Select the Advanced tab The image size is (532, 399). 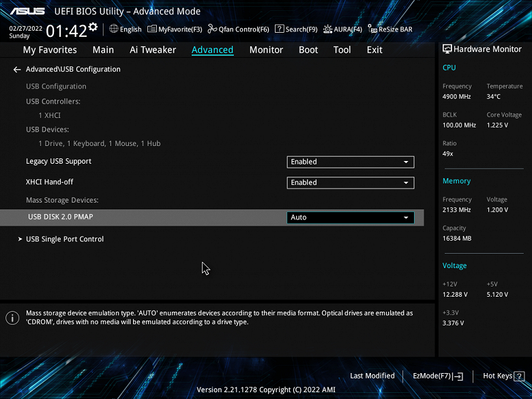coord(212,50)
